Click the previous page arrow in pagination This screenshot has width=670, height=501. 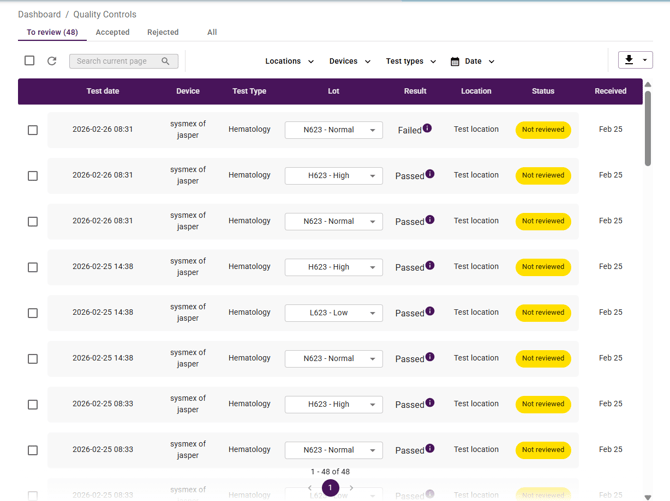click(310, 488)
